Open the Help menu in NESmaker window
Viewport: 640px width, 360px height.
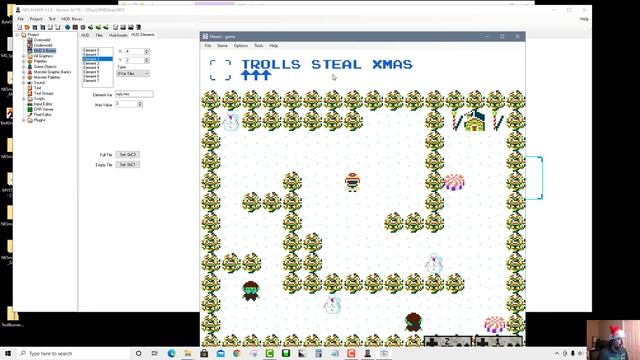coord(584,19)
